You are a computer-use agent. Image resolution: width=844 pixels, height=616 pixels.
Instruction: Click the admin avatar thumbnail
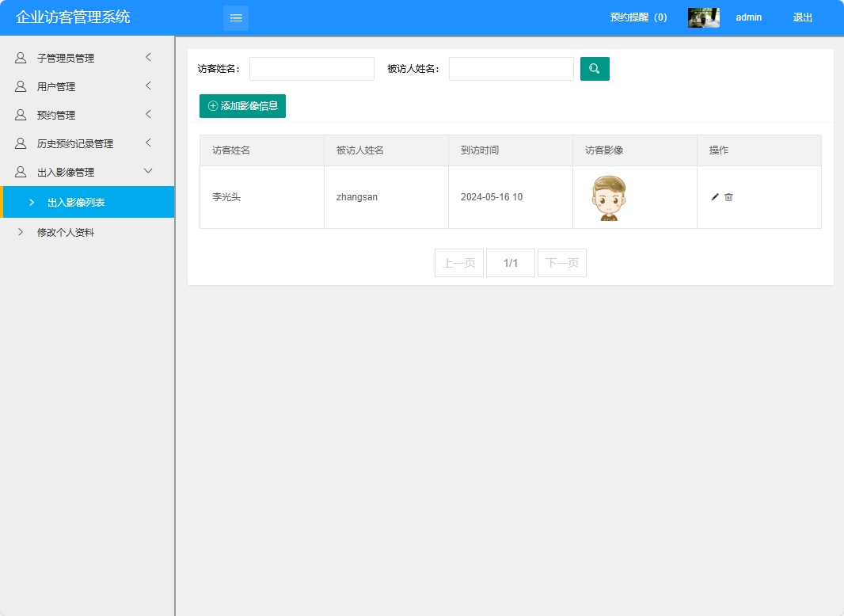(703, 17)
